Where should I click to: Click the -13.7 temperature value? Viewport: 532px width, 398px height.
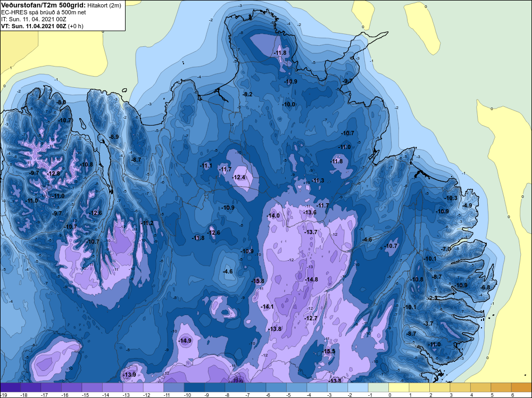(311, 232)
